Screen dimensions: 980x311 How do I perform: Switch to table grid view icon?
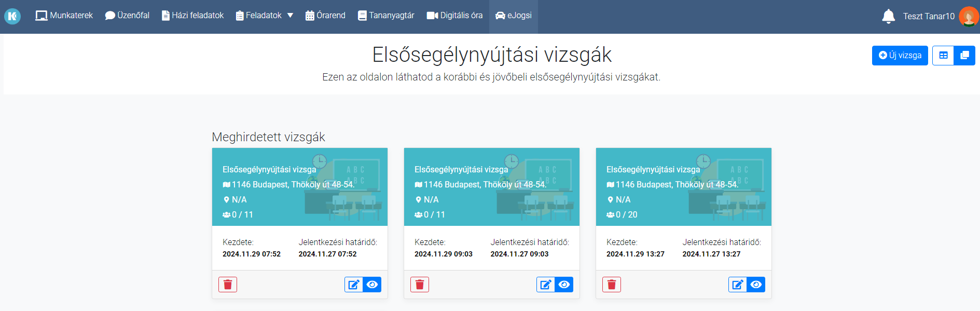tap(943, 56)
